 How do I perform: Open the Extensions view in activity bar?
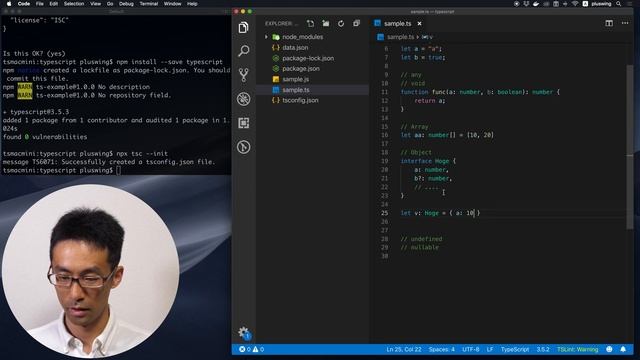click(x=244, y=123)
